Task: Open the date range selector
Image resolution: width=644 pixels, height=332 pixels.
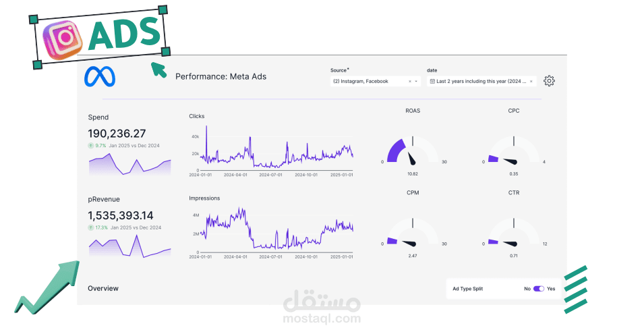Action: click(481, 82)
